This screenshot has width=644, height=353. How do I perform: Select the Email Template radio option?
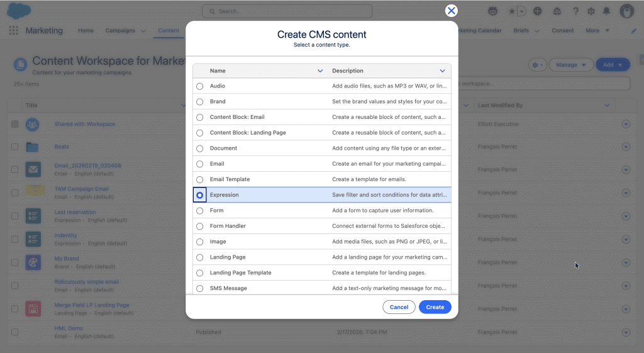200,180
